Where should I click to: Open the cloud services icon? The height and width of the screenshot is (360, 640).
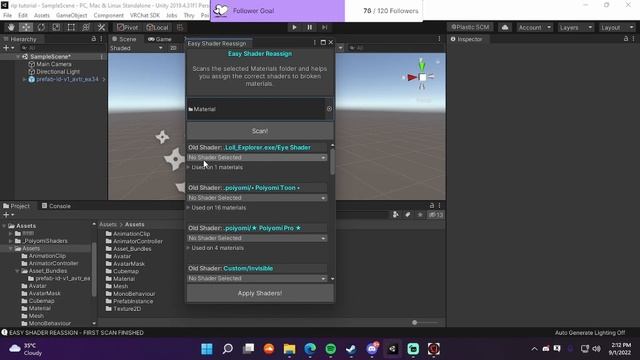click(505, 27)
